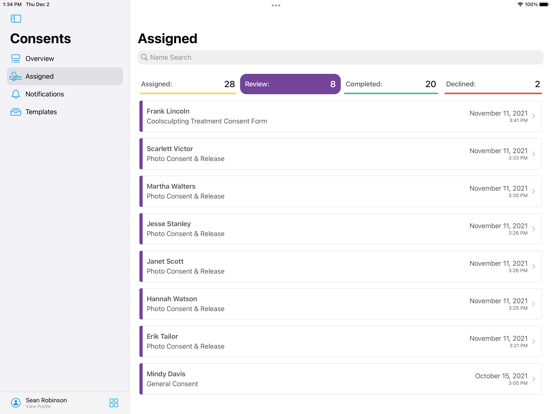
Task: Click the 3:30 PM timestamp
Action: (x=518, y=195)
